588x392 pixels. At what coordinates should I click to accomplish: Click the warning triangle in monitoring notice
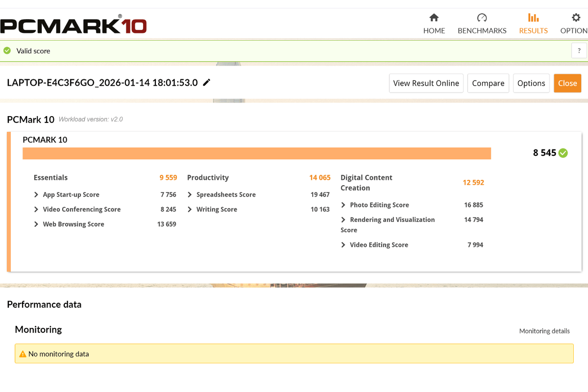(23, 354)
